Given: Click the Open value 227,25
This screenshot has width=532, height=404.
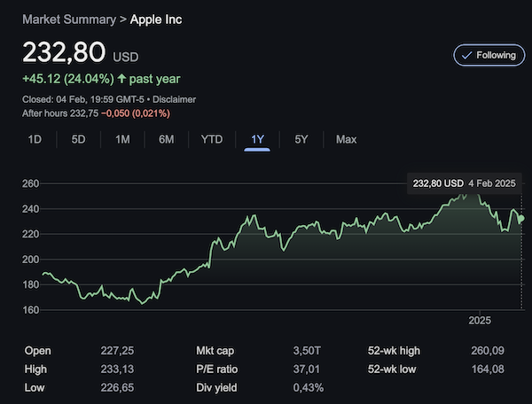Looking at the screenshot, I should tap(117, 351).
